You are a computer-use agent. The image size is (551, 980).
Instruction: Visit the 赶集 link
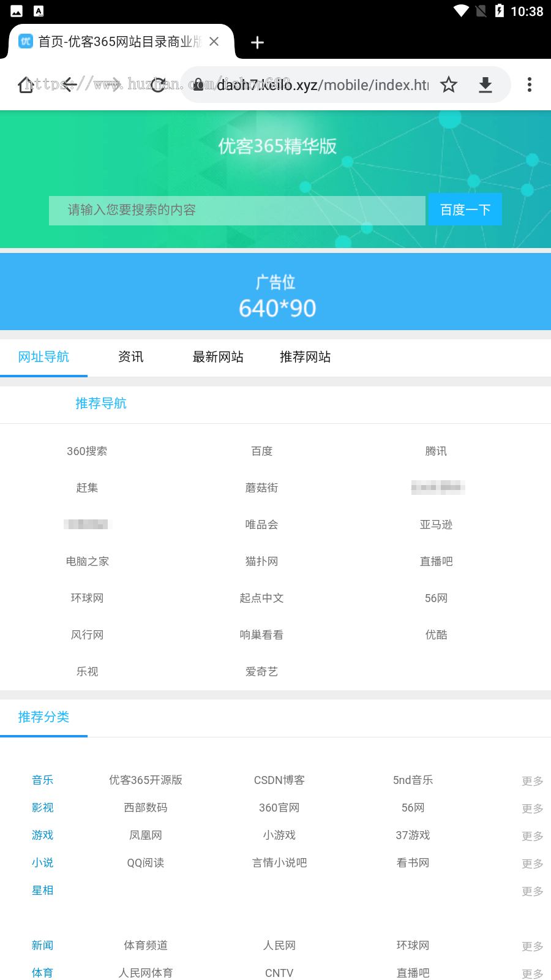[x=87, y=488]
